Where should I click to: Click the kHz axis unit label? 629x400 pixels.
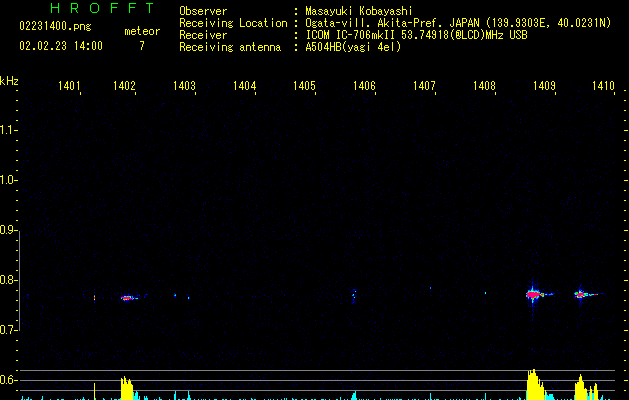pyautogui.click(x=9, y=81)
